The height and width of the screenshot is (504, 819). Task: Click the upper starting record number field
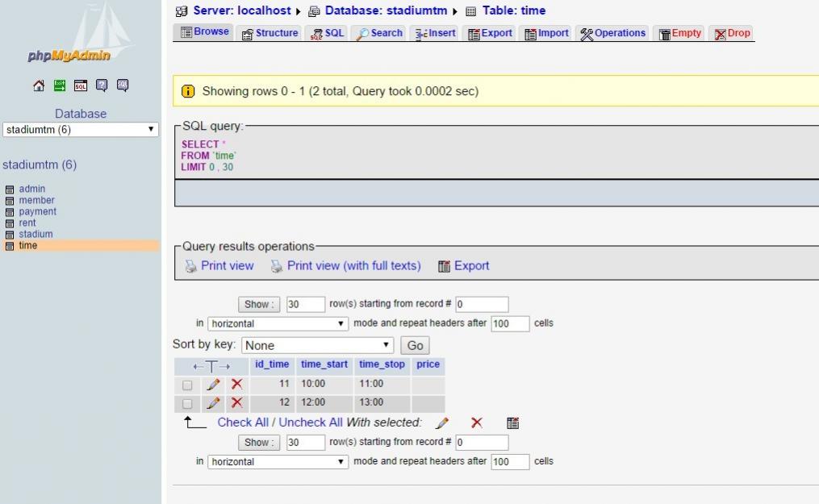[x=482, y=304]
